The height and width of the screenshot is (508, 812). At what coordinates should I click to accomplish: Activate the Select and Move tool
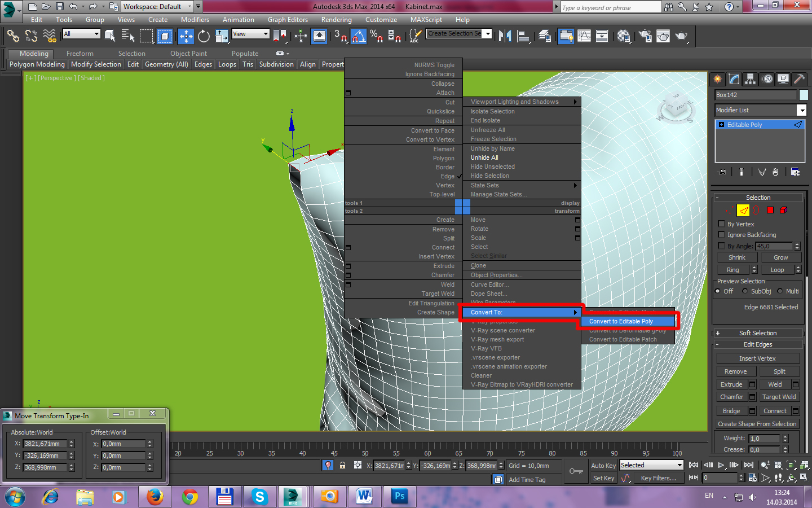(x=186, y=36)
